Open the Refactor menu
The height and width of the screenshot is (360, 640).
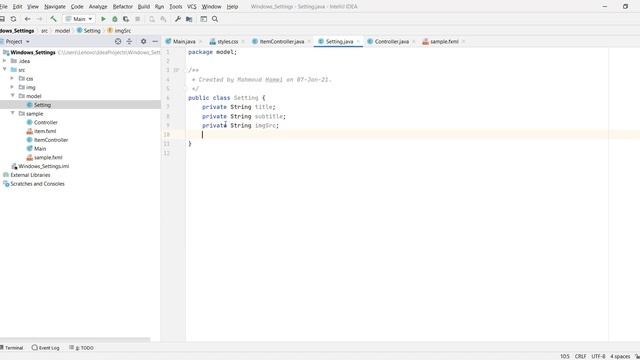tap(122, 7)
